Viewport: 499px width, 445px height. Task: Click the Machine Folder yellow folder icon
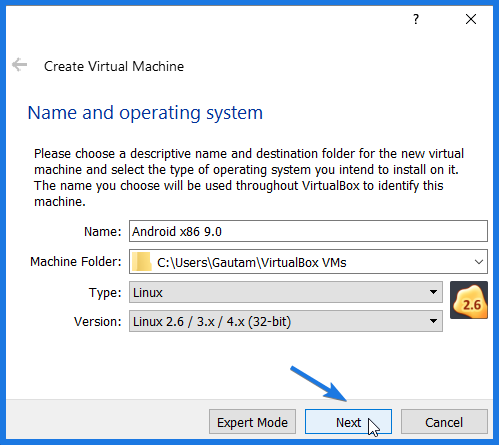142,262
